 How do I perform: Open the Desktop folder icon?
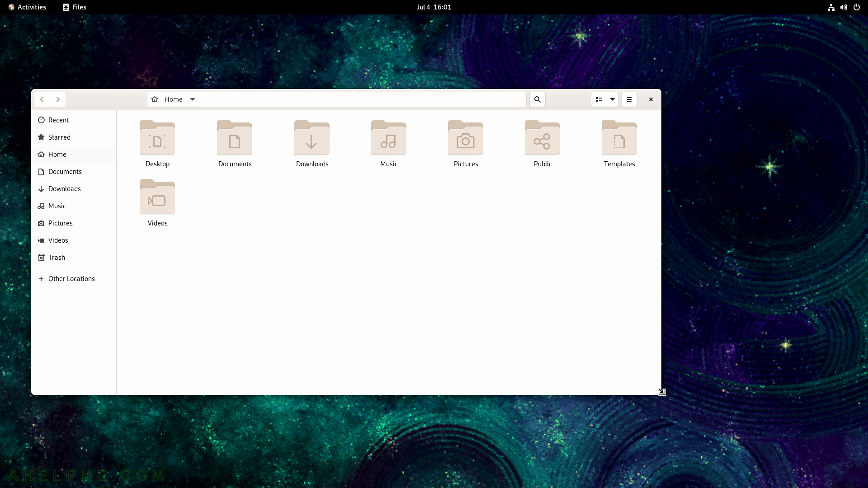[x=157, y=138]
